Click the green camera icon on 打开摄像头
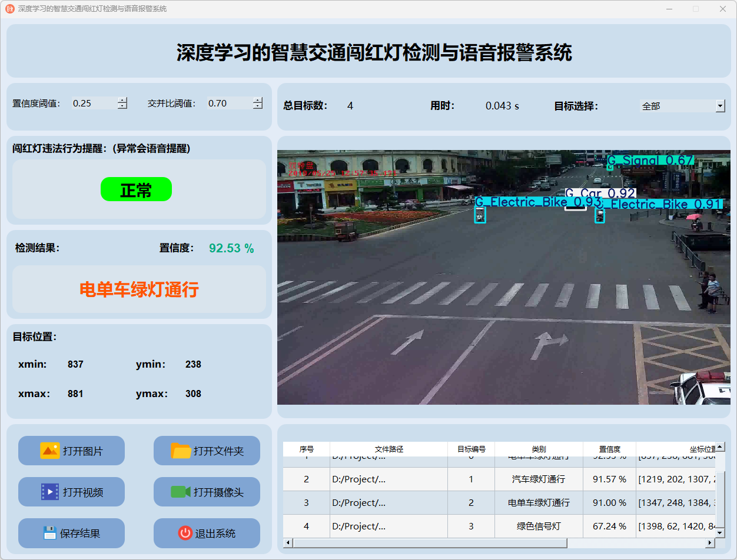 pos(181,492)
